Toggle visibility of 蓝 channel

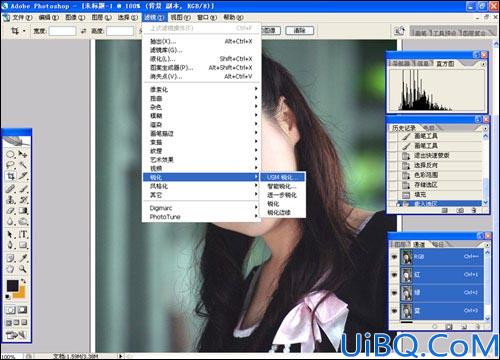(x=395, y=311)
